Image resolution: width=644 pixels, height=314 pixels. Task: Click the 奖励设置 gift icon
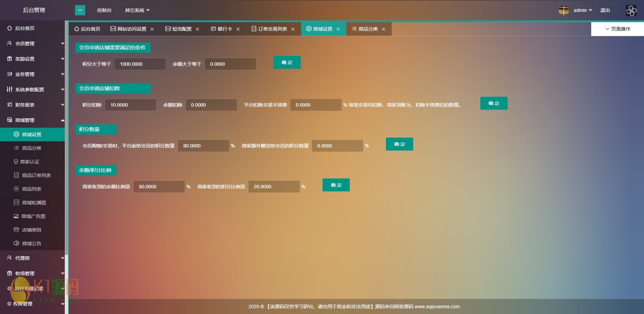(10, 59)
